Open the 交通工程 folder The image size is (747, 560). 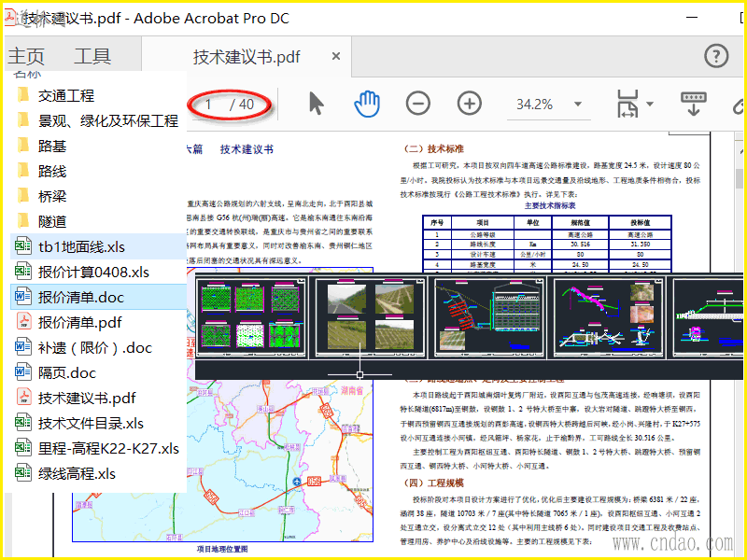coord(65,95)
